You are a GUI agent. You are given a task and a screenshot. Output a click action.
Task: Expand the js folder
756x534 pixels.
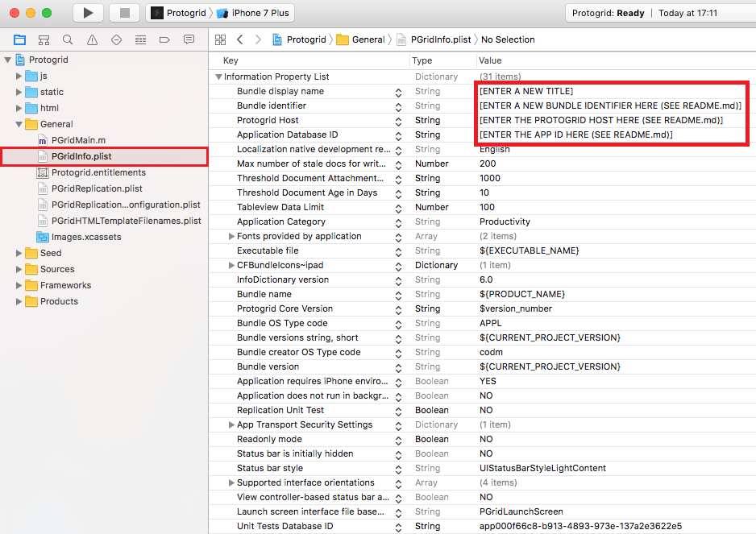pyautogui.click(x=19, y=77)
